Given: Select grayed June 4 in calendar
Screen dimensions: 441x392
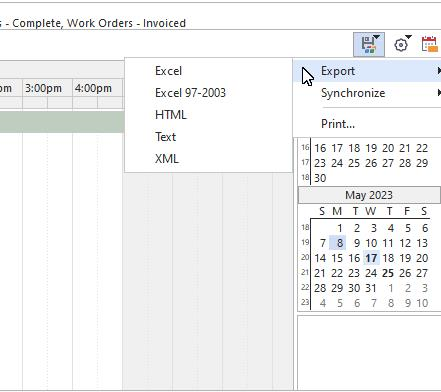Looking at the screenshot, I should 323,303.
